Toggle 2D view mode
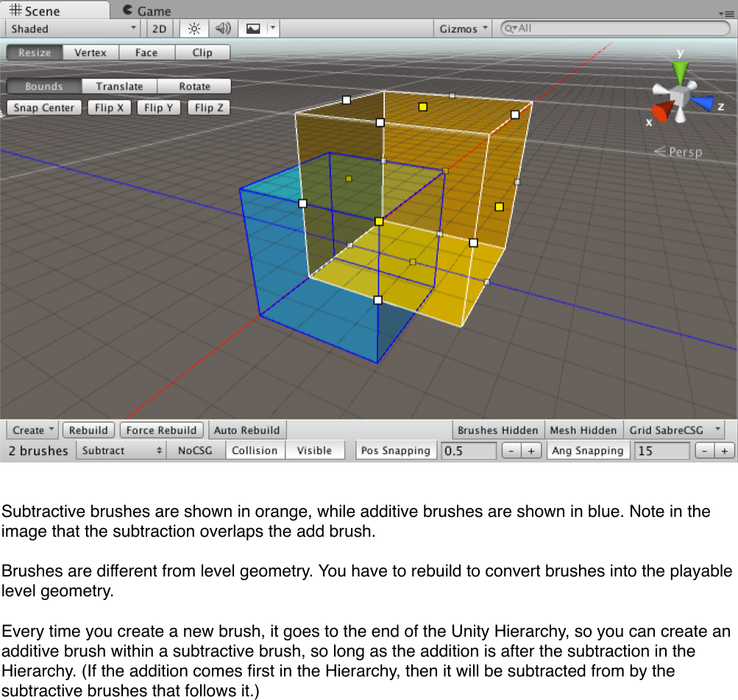Viewport: 738px width, 700px height. tap(159, 29)
